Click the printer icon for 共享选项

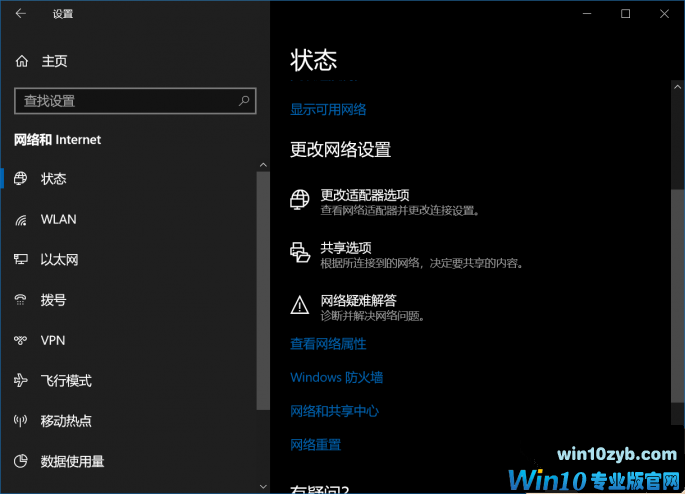coord(300,252)
